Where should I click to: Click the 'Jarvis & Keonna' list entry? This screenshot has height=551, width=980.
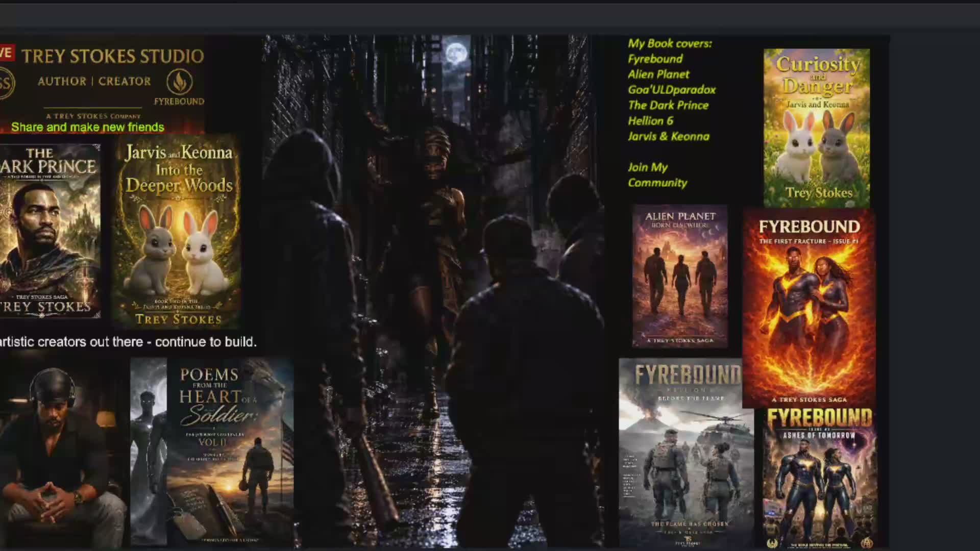click(x=669, y=136)
